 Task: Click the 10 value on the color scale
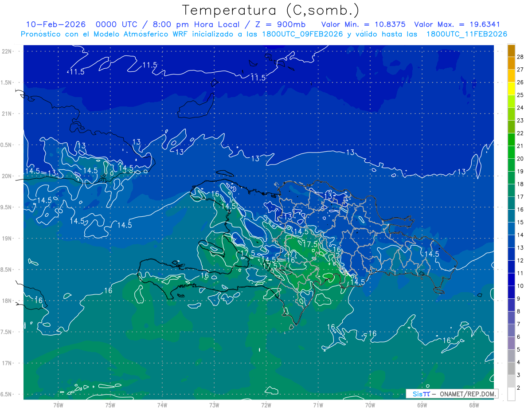[520, 286]
